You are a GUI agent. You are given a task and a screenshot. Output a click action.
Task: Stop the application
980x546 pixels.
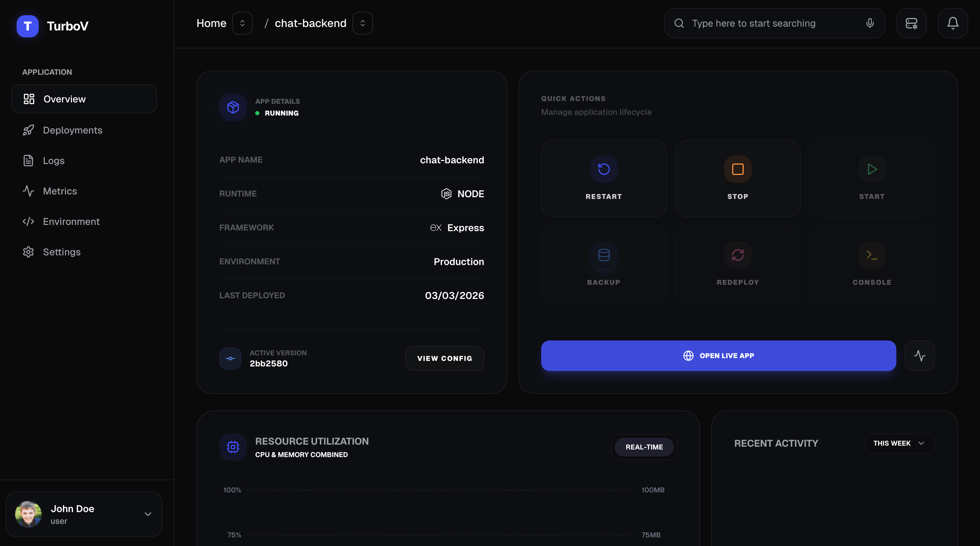(738, 179)
